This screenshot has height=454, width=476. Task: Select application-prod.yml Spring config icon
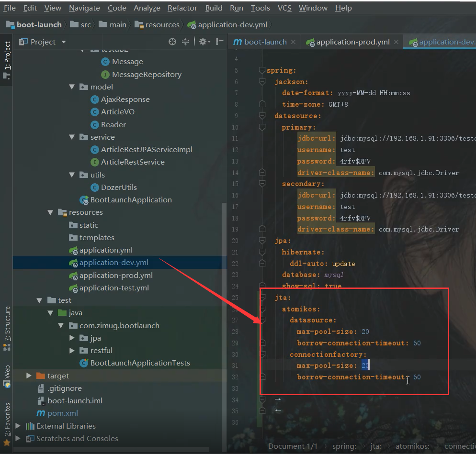(73, 276)
